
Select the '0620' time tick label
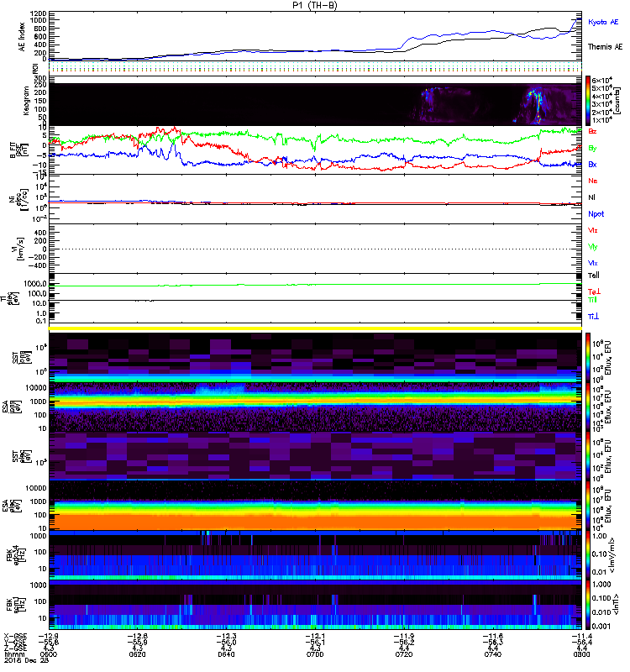pos(137,654)
